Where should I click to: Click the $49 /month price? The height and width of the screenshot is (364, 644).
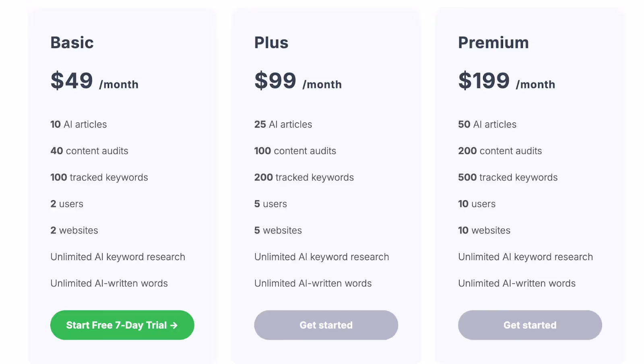95,81
